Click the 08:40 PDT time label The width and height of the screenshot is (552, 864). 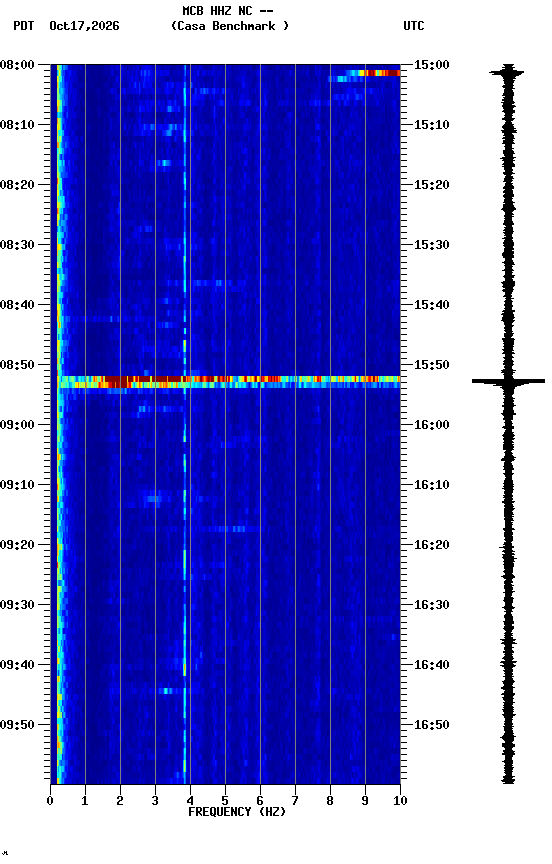coord(17,305)
